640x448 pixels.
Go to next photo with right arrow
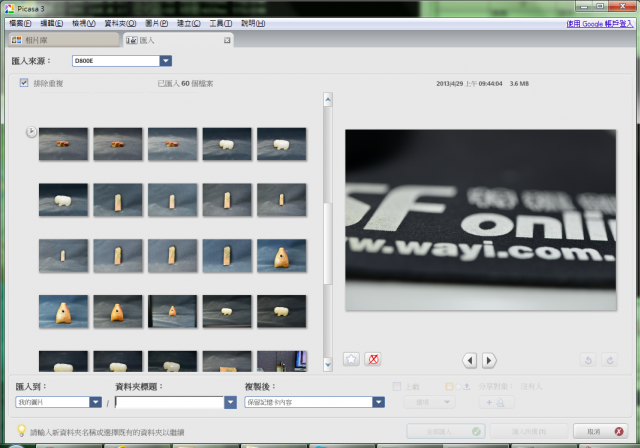tap(489, 360)
